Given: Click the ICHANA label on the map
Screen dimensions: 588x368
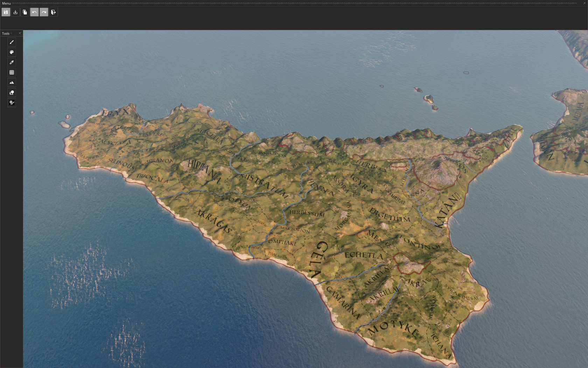Looking at the screenshot, I should click(x=442, y=346).
